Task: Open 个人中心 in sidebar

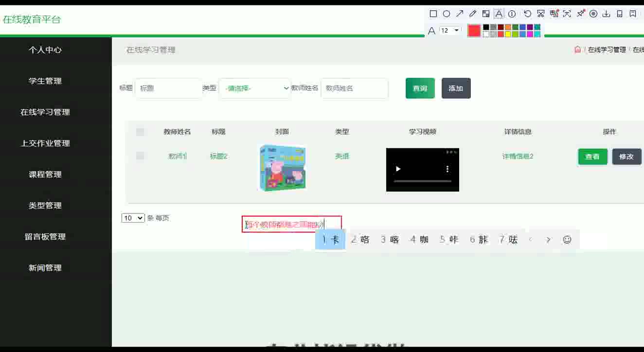Action: (45, 50)
